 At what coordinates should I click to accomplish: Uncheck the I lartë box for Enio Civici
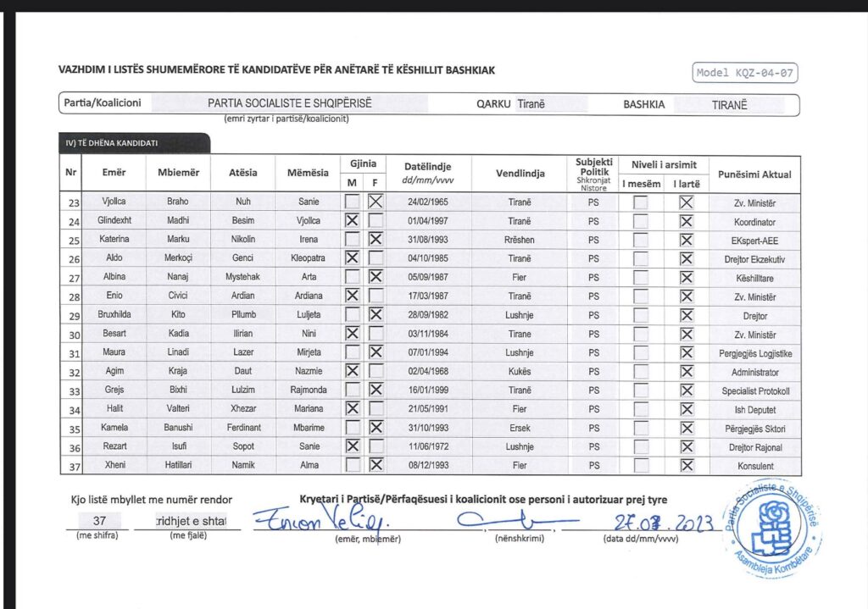[687, 296]
